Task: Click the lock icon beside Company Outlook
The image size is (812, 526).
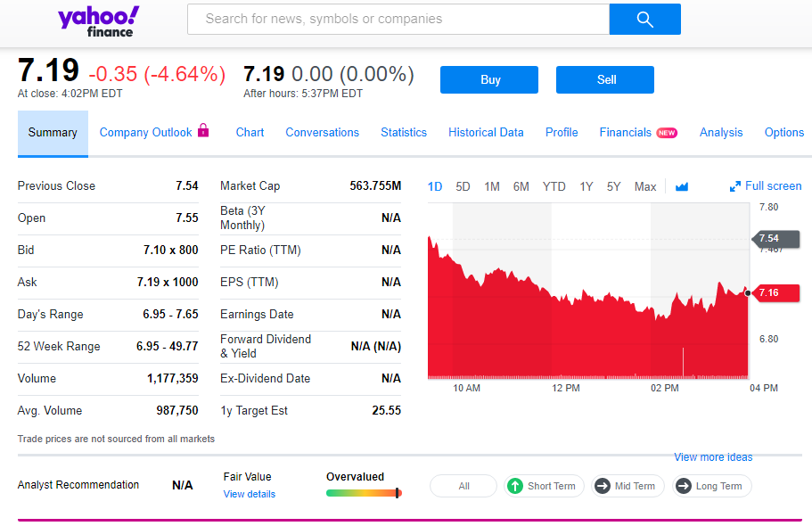Action: [203, 130]
